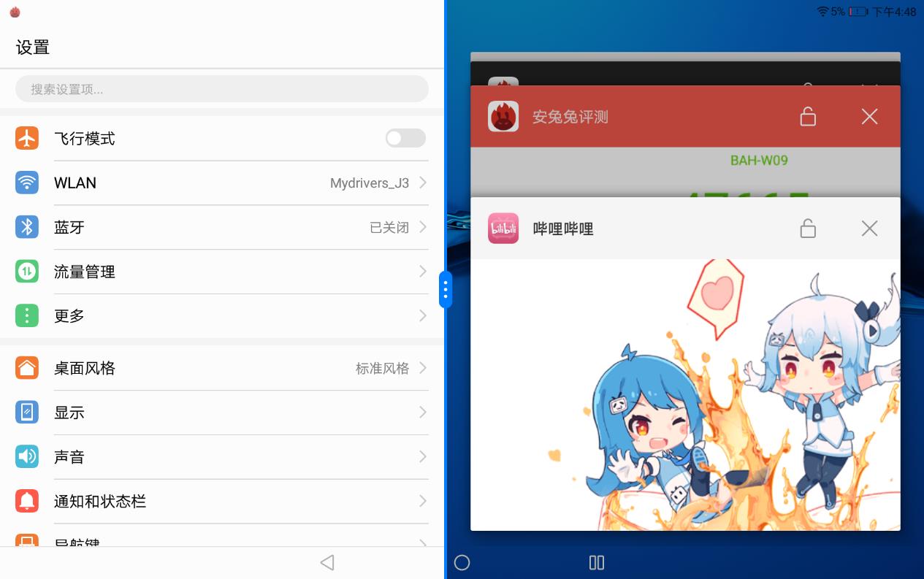924x579 pixels.
Task: Open the 蓝牙 settings label
Action: pyautogui.click(x=69, y=227)
